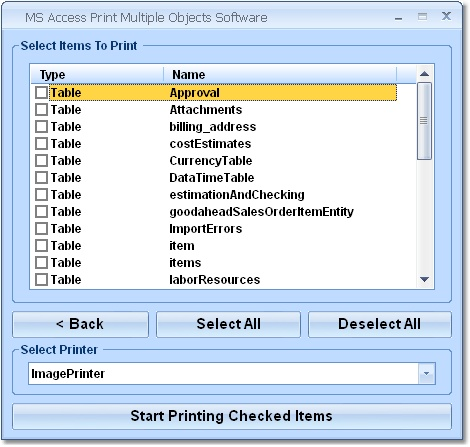Viewport: 470px width, 447px height.
Task: Check the checkbox for the item table
Action: (41, 246)
